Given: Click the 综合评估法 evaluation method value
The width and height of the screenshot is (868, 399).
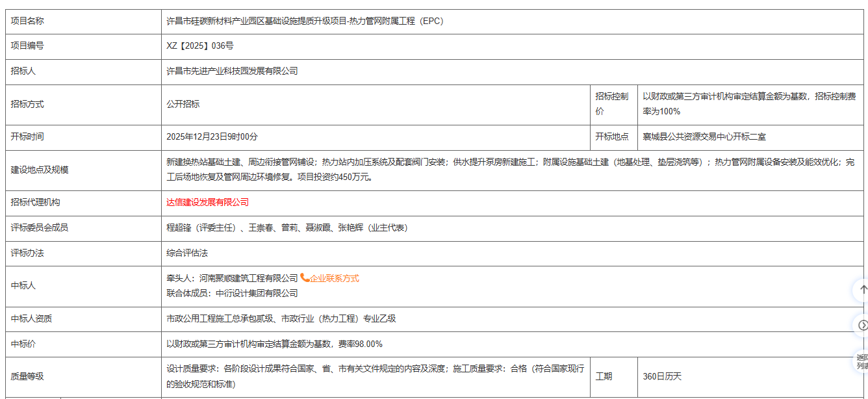Looking at the screenshot, I should (x=187, y=253).
